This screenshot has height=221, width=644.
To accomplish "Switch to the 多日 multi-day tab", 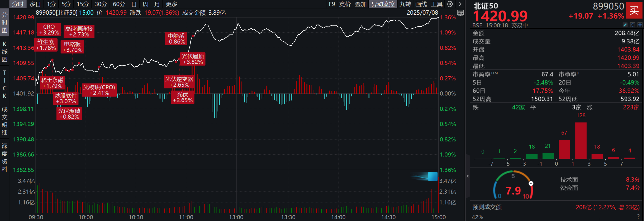I will 35,4.
